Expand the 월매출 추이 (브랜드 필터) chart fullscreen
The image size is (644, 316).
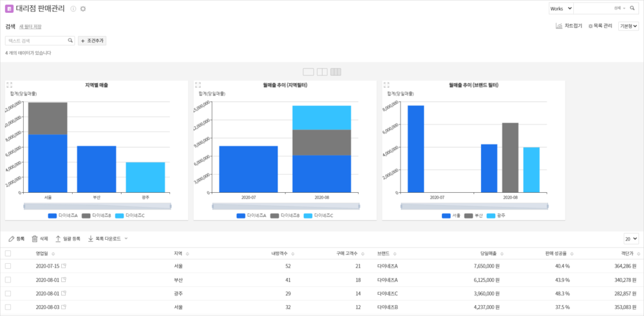pyautogui.click(x=386, y=84)
